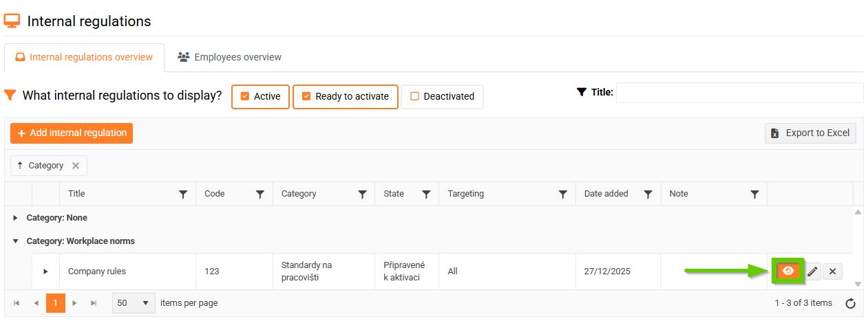Switch to the Employees overview tab

coord(230,57)
